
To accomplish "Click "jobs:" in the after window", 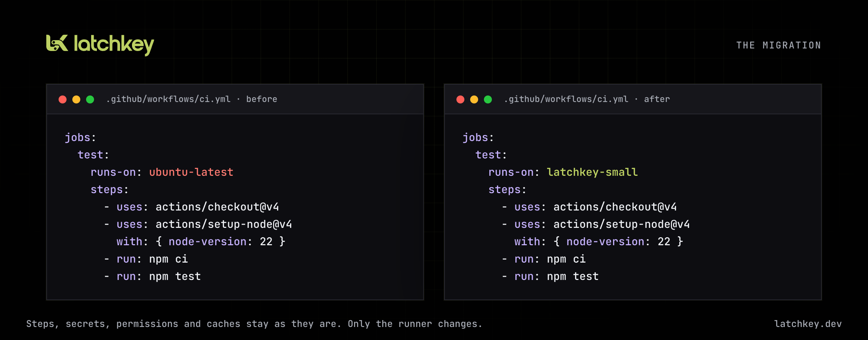I will coord(478,138).
